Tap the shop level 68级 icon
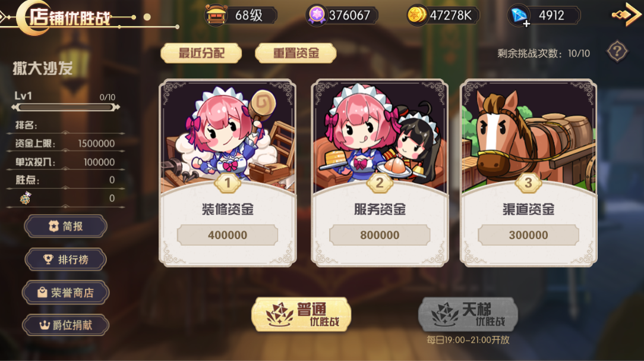The image size is (644, 361). (216, 15)
